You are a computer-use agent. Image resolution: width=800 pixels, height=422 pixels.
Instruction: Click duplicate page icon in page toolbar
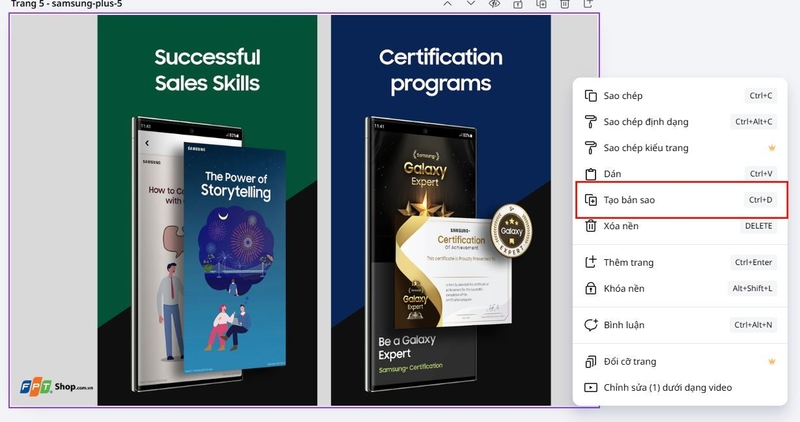[x=541, y=4]
